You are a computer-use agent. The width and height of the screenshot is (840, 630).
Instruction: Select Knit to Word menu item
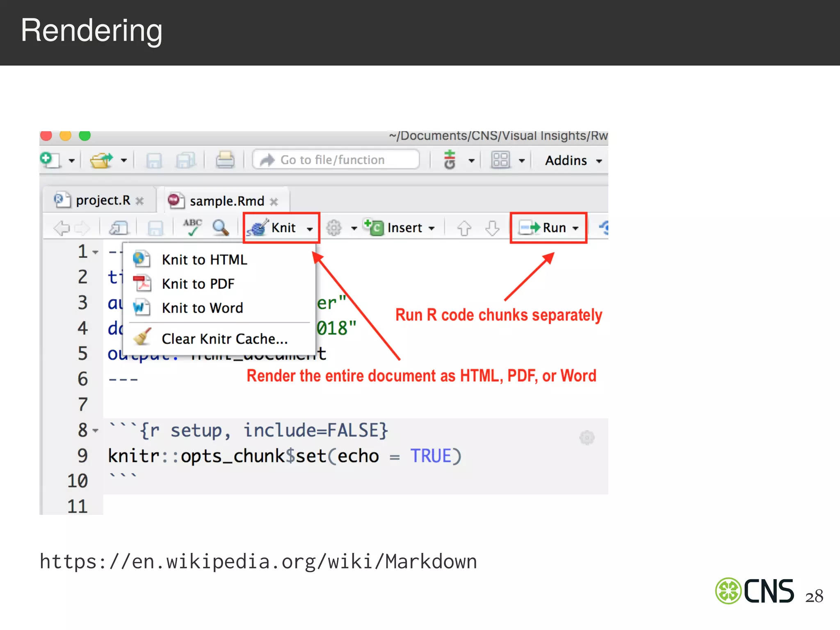(x=220, y=308)
